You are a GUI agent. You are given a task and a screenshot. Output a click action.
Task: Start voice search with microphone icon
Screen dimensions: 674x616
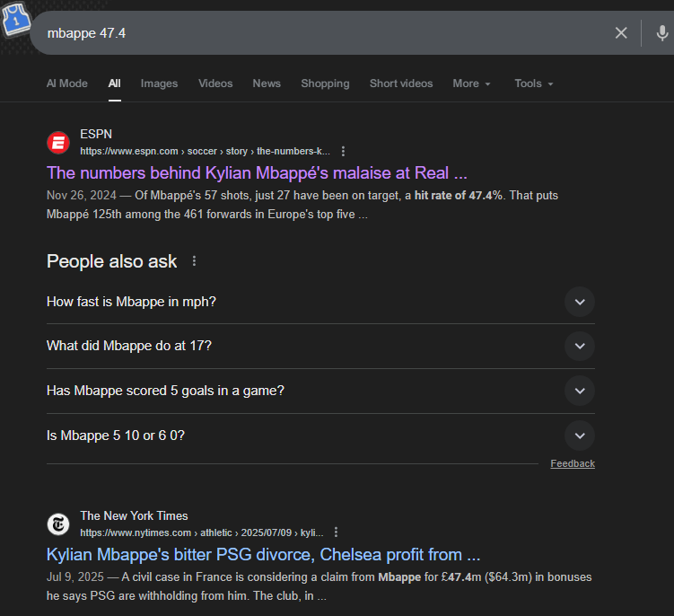pyautogui.click(x=662, y=32)
